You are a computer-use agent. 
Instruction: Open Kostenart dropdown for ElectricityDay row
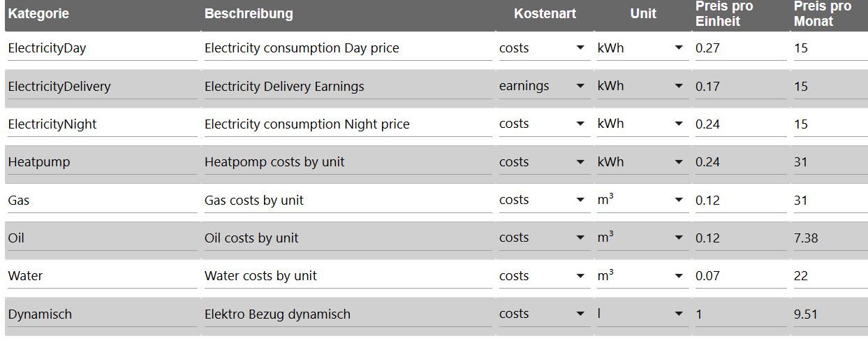[543, 48]
